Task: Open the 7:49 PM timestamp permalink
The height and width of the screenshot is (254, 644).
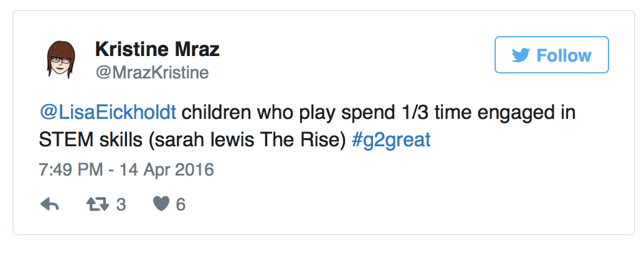Action: (70, 169)
